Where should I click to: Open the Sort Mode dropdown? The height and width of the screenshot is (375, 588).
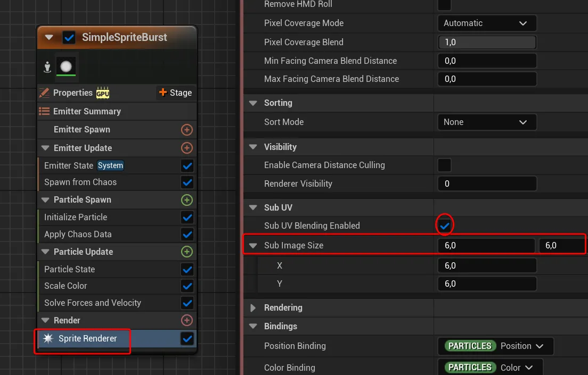[x=486, y=122]
